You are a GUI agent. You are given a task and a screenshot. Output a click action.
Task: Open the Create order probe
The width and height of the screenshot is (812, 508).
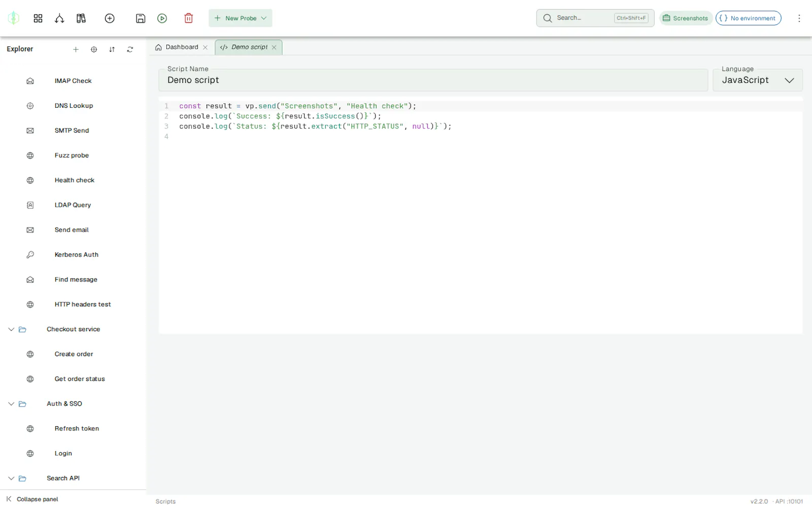(74, 355)
